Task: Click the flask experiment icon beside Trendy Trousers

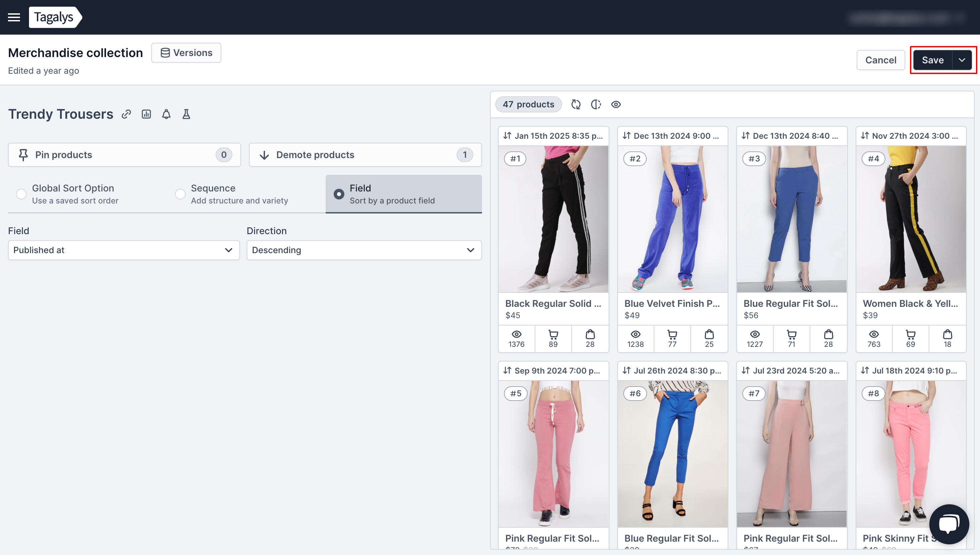Action: tap(186, 114)
